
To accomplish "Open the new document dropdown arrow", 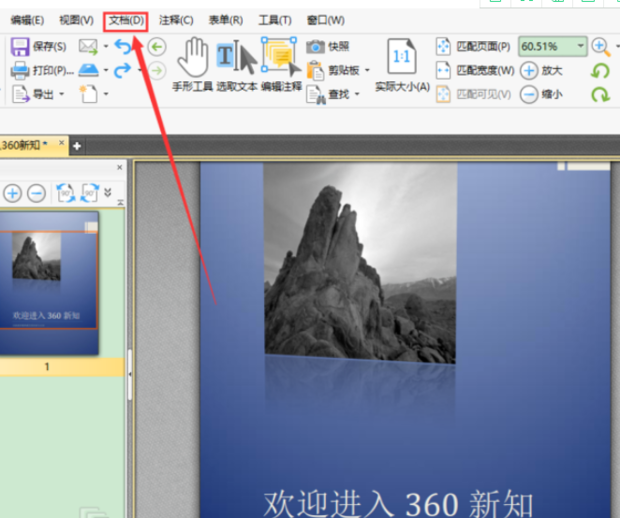I will click(106, 94).
